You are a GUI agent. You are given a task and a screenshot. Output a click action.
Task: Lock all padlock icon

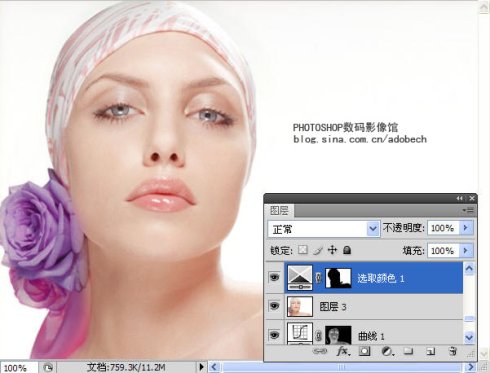tap(347, 250)
